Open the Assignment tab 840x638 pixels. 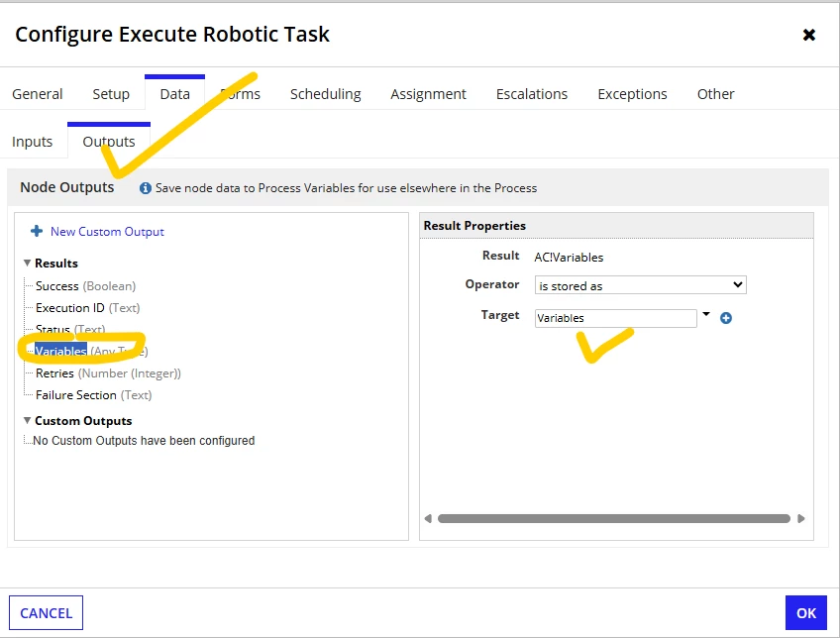click(x=428, y=94)
